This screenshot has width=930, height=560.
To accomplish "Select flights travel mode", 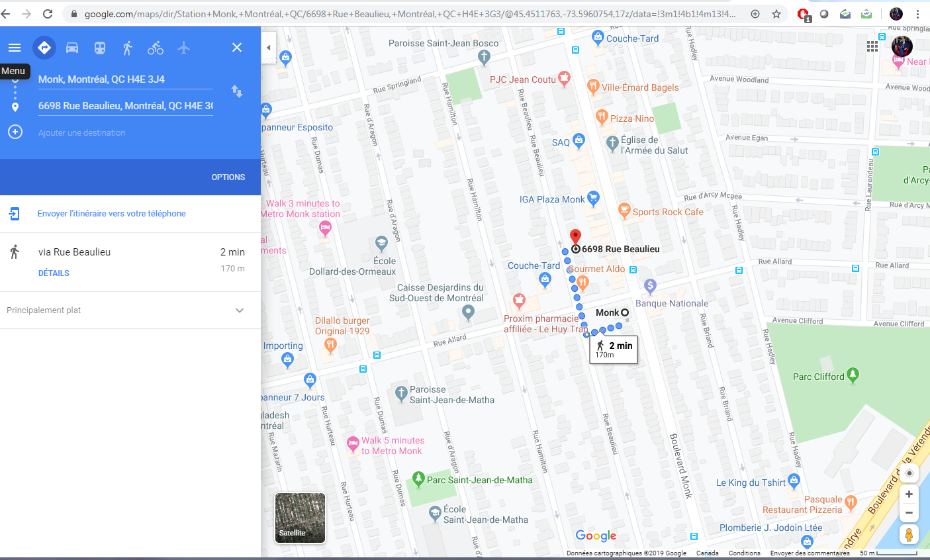I will 183,48.
